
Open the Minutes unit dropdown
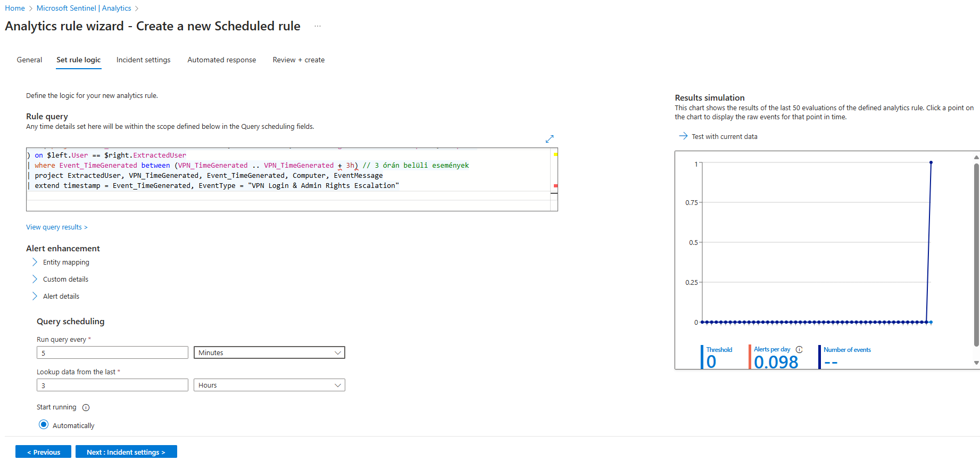(269, 353)
